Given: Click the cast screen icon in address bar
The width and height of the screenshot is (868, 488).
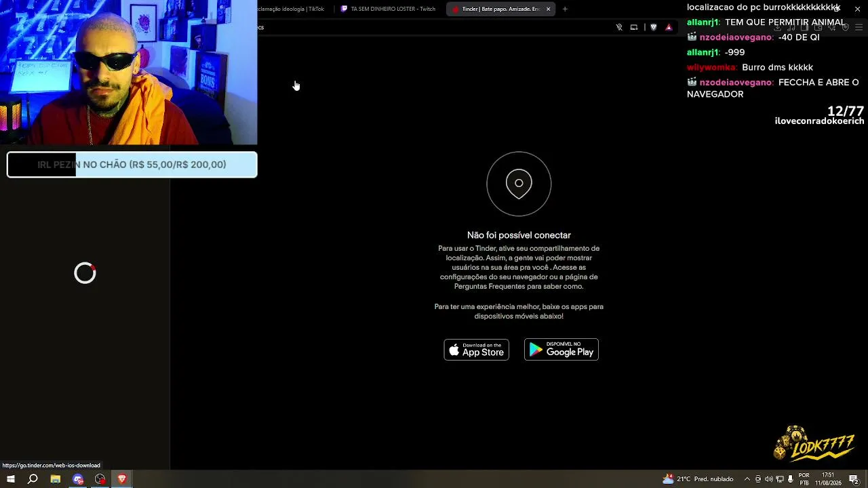Looking at the screenshot, I should coord(634,27).
